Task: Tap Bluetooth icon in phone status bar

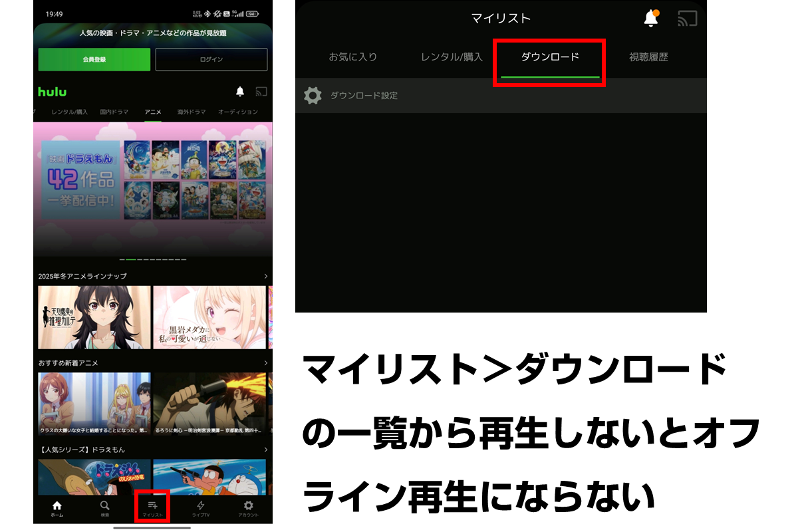Action: [x=207, y=13]
